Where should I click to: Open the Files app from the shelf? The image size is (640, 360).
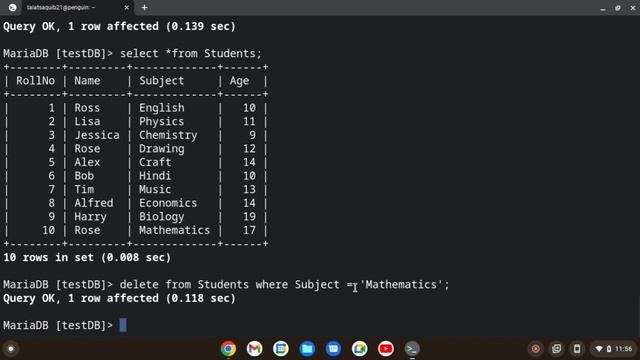[x=307, y=349]
